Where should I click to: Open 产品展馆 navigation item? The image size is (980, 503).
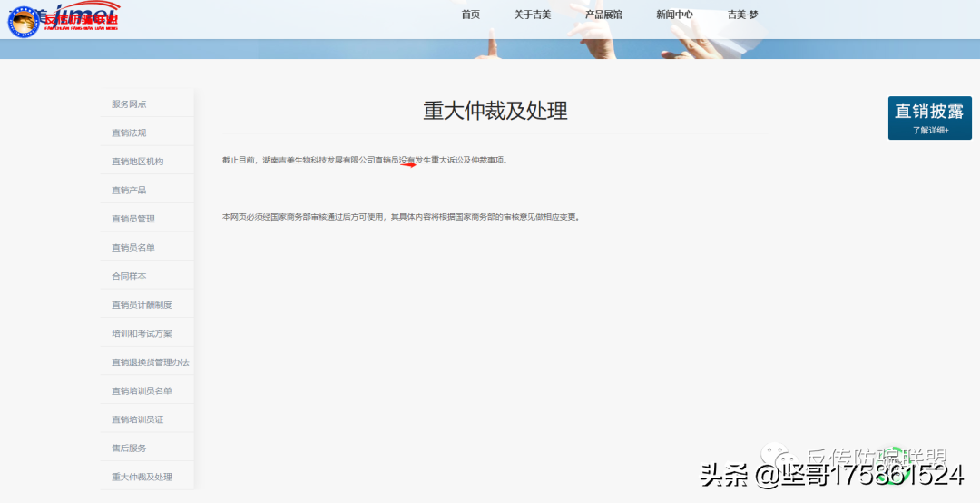603,15
